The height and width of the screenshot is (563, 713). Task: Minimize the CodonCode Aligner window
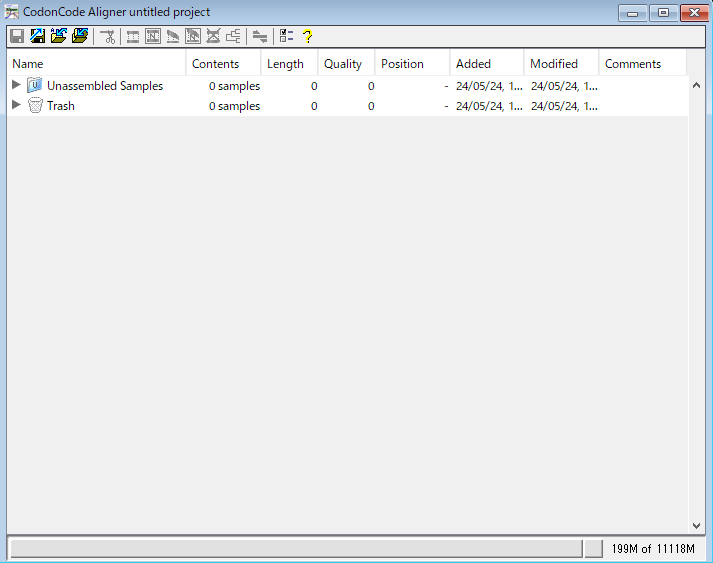633,13
